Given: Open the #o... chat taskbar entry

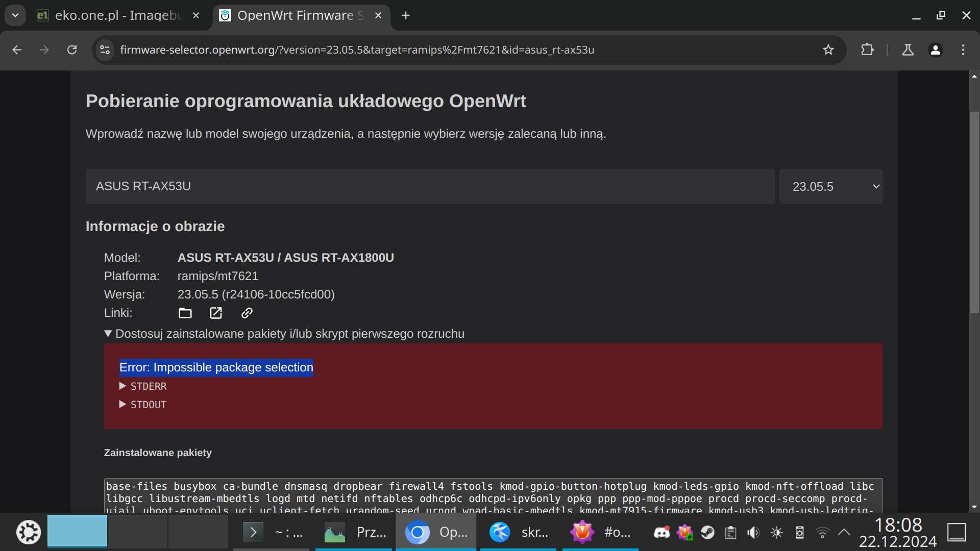Looking at the screenshot, I should [600, 533].
